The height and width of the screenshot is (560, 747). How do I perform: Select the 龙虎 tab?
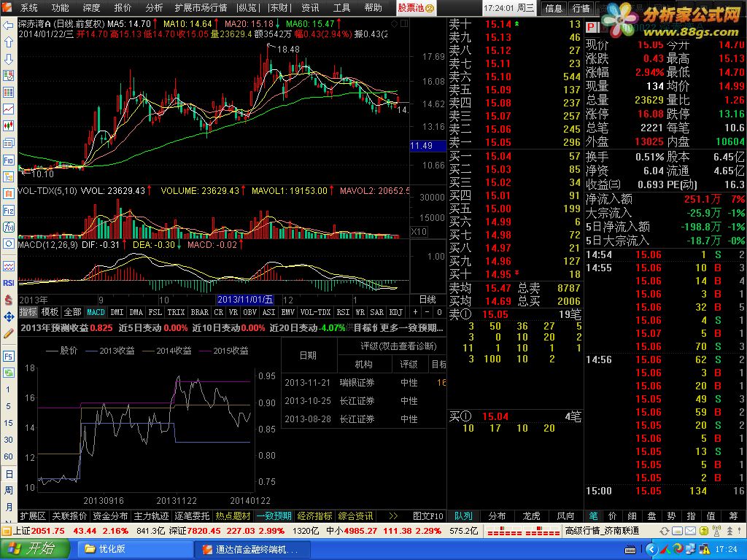(531, 516)
